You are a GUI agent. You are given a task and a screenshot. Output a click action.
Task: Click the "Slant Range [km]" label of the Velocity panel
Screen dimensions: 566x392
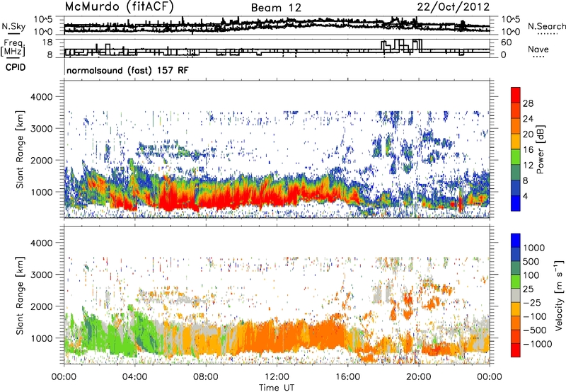point(20,295)
